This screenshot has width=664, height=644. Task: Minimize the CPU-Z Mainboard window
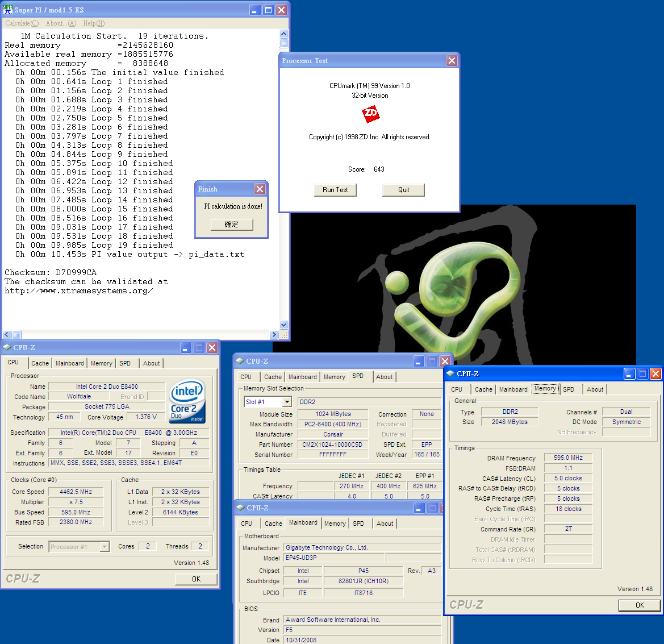419,508
